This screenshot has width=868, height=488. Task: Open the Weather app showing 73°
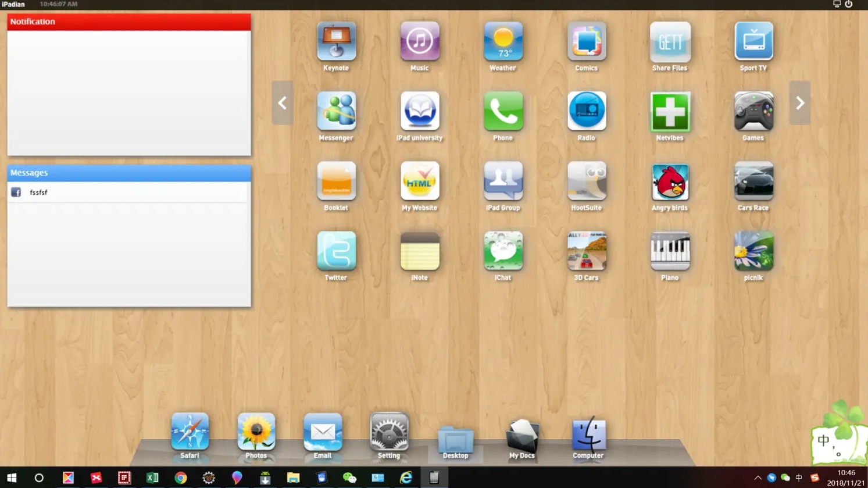(503, 41)
